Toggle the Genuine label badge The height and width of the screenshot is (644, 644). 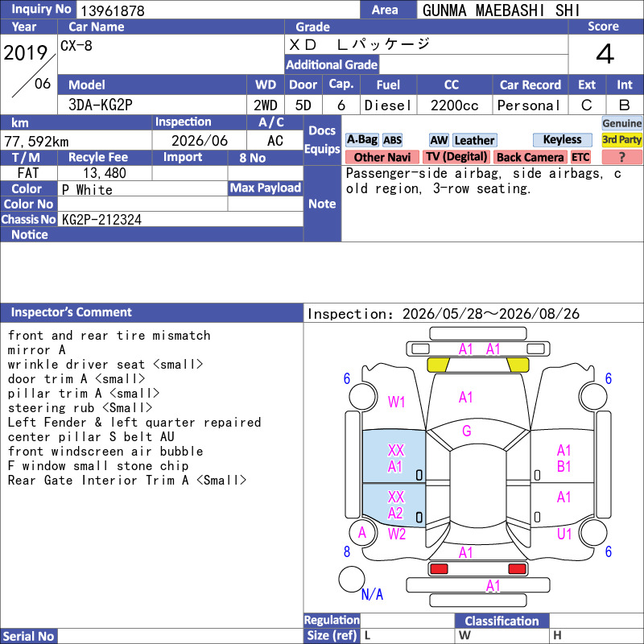pyautogui.click(x=621, y=123)
